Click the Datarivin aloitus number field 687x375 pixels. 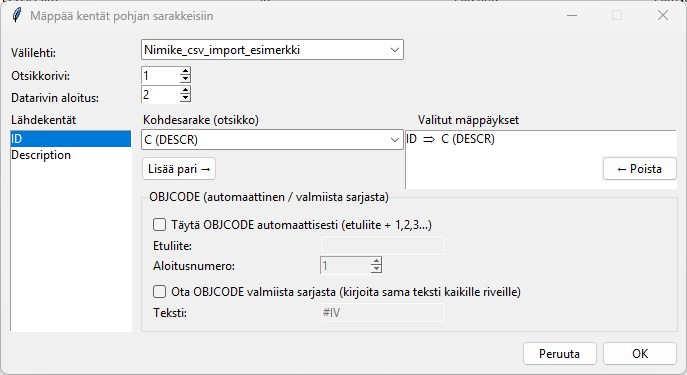160,94
